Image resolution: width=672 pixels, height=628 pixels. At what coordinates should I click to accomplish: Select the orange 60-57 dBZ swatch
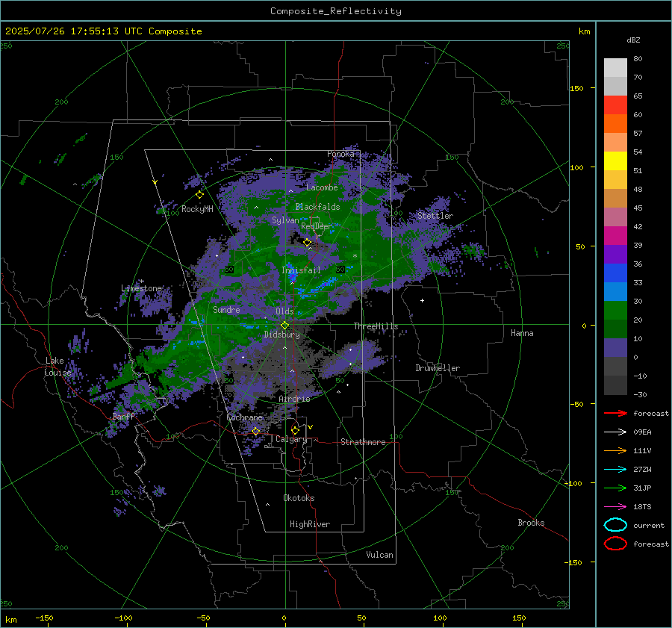[615, 124]
